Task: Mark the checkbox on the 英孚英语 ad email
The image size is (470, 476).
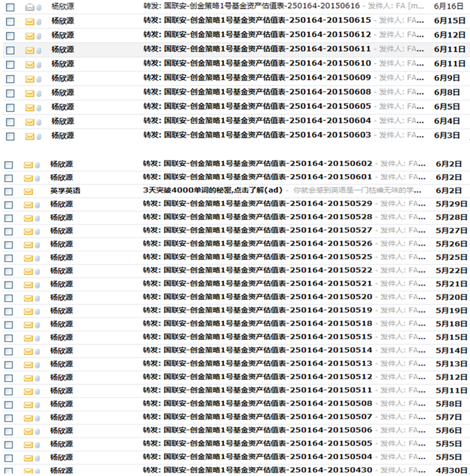Action: (9, 192)
